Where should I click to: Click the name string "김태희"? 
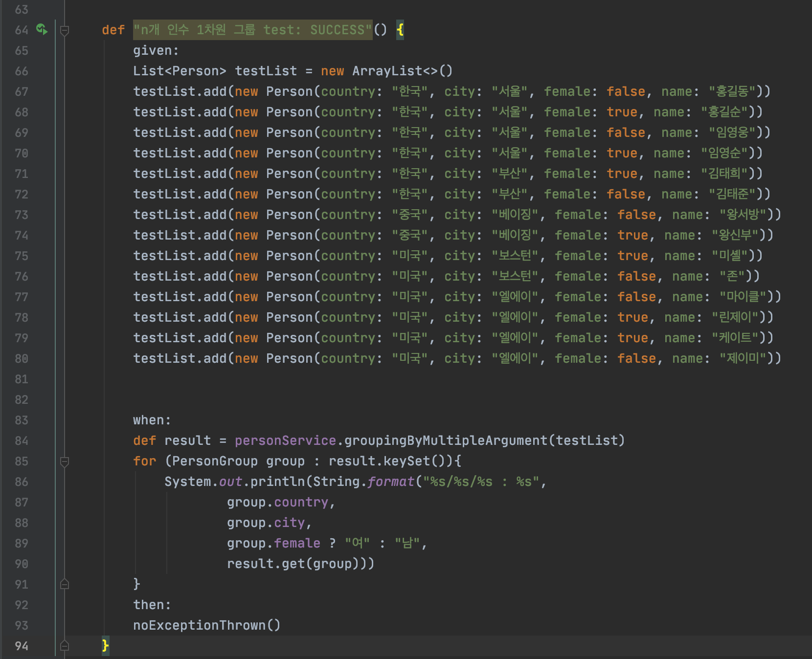click(x=724, y=174)
